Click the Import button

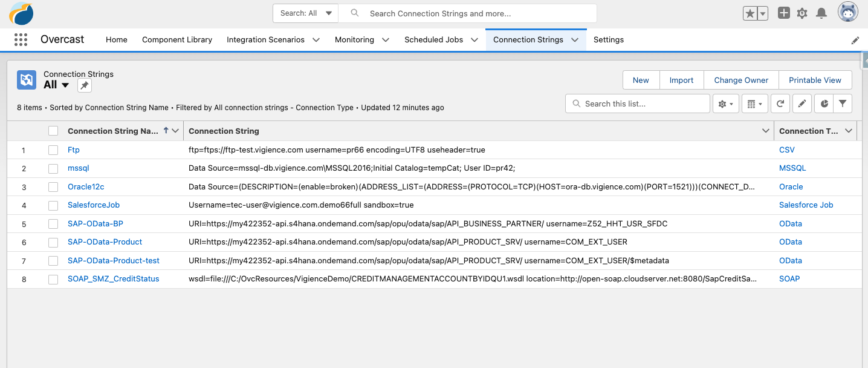click(x=681, y=80)
